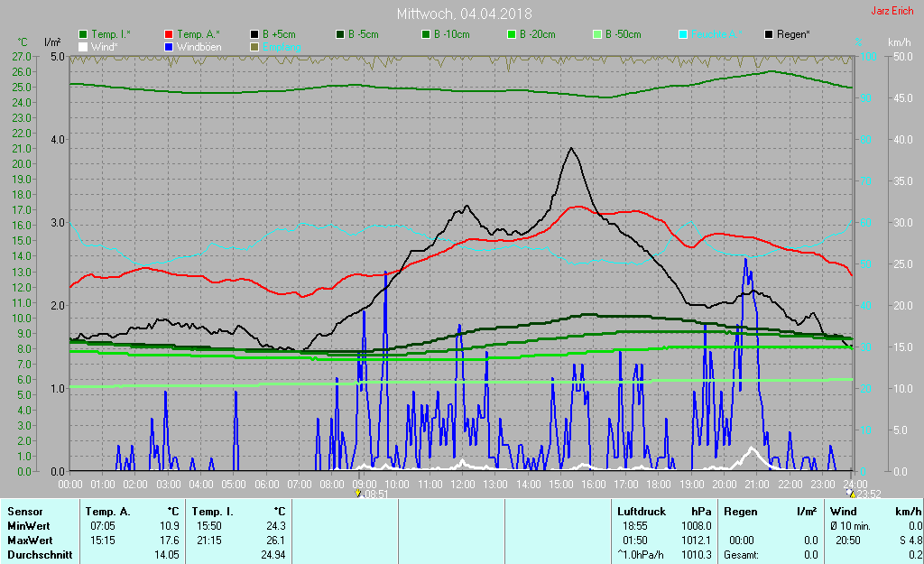Click the Sensor header in summary table
This screenshot has width=924, height=564.
click(x=27, y=512)
